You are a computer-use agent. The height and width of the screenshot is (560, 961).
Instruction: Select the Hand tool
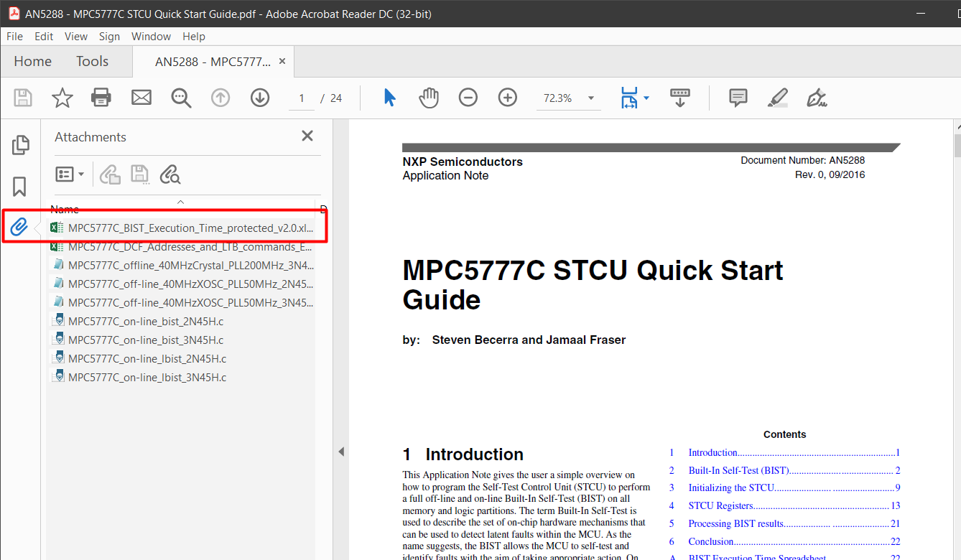click(429, 97)
